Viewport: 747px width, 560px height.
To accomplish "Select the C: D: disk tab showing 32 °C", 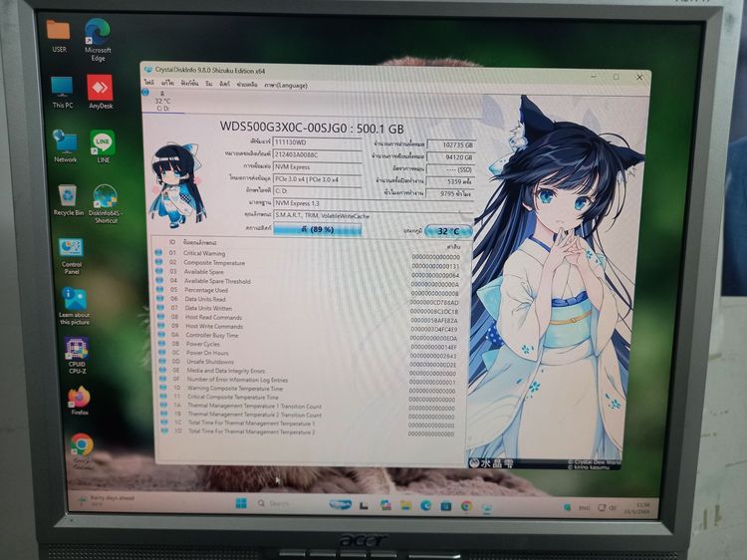I will pyautogui.click(x=162, y=101).
